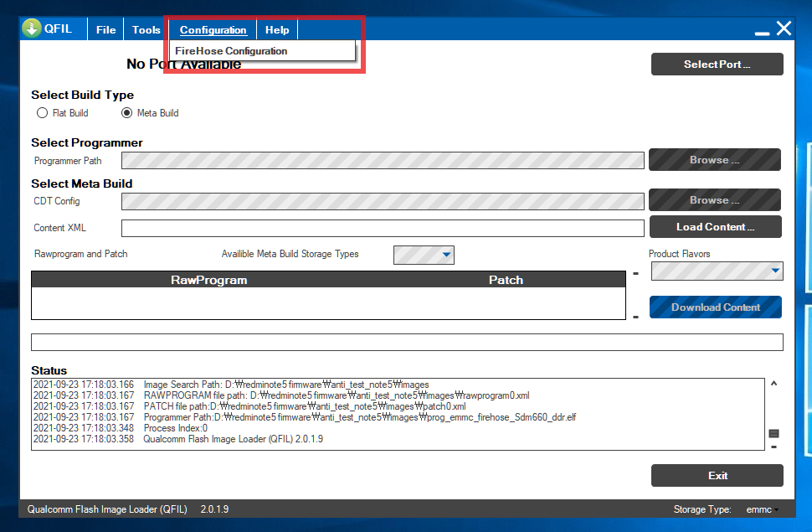Click the minus button beside the table header
This screenshot has height=532, width=812.
(x=636, y=273)
